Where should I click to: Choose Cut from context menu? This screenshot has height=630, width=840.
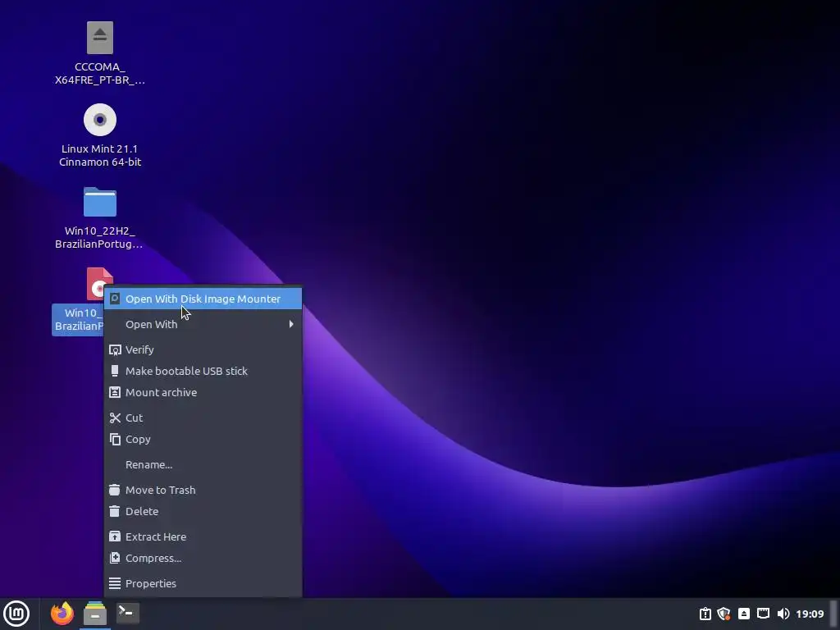pos(203,418)
